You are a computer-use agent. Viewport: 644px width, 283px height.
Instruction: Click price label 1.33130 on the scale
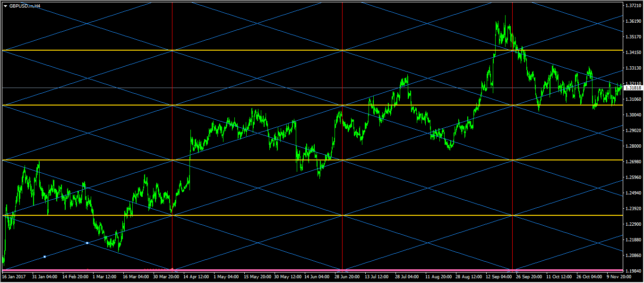click(632, 68)
